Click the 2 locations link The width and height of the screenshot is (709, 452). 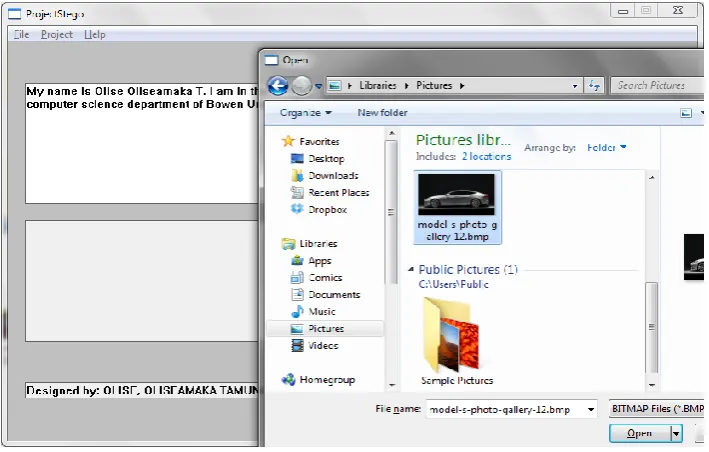tap(486, 156)
